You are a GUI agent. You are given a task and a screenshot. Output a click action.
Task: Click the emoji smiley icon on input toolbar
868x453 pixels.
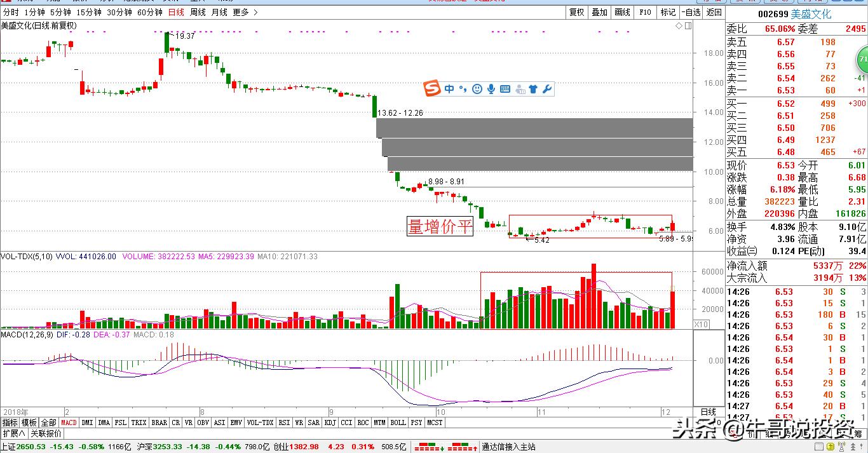click(477, 89)
